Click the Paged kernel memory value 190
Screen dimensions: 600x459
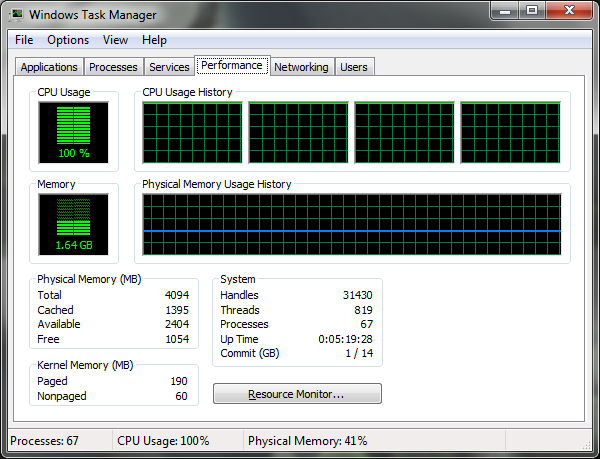(179, 381)
